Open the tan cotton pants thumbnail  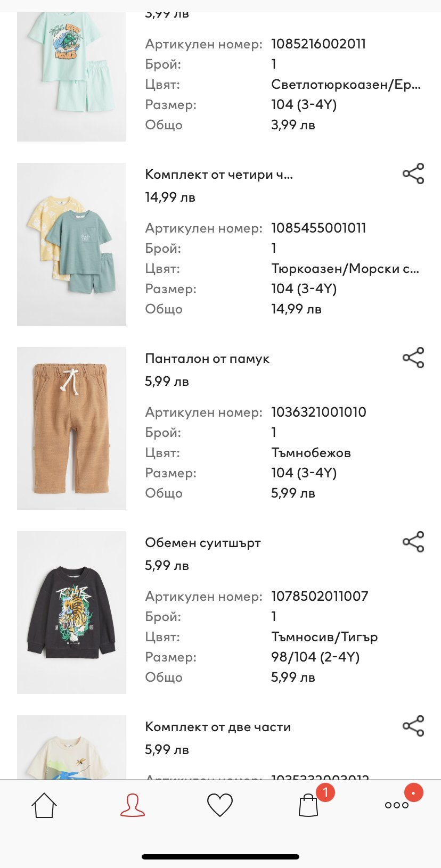click(x=71, y=428)
